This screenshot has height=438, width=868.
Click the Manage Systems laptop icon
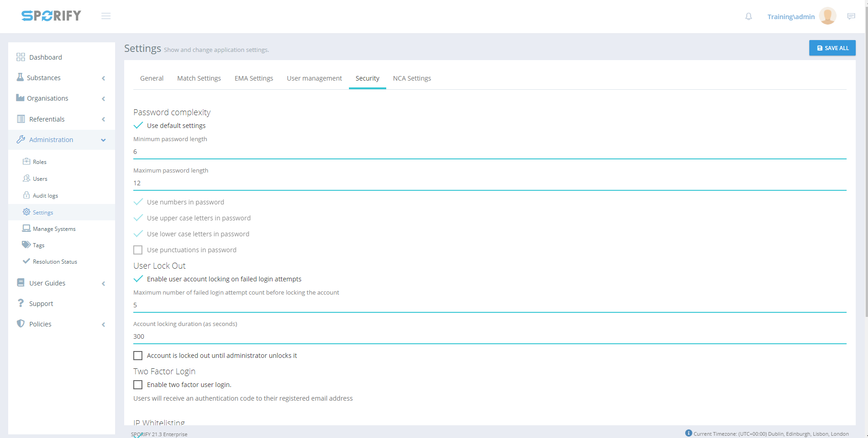pos(26,229)
